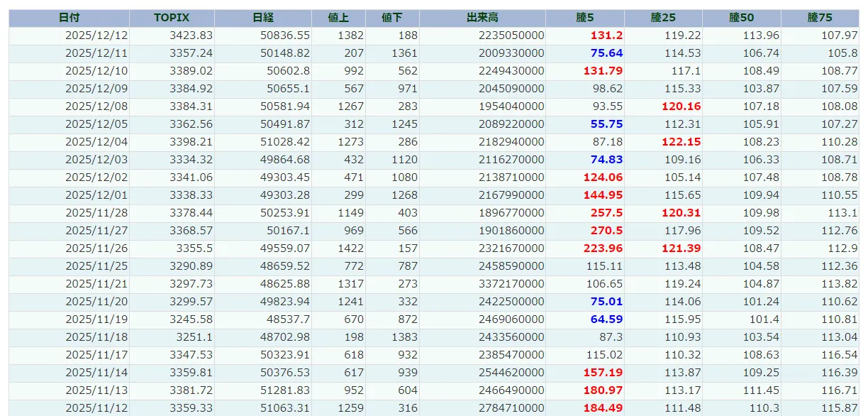Select the 出来高 value 3372170000
Screen dimensions: 868x416
click(511, 284)
